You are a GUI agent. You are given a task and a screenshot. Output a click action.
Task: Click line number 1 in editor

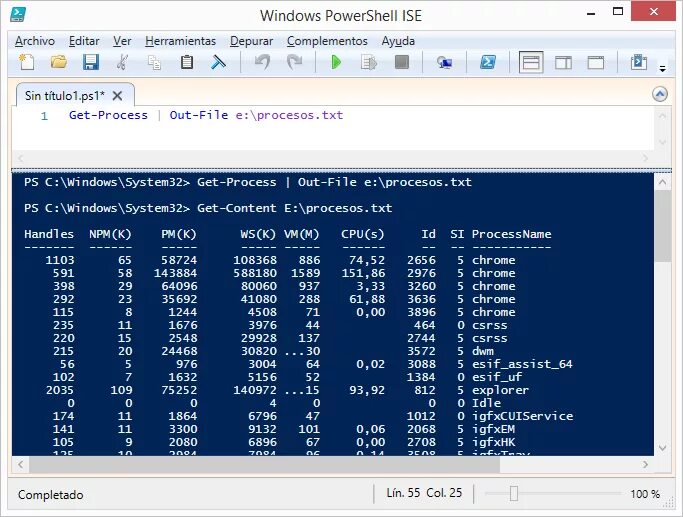tap(44, 116)
